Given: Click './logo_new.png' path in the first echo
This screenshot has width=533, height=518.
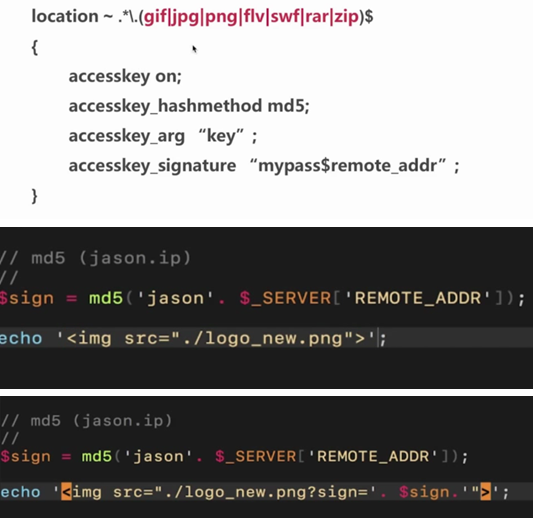Looking at the screenshot, I should click(263, 339).
